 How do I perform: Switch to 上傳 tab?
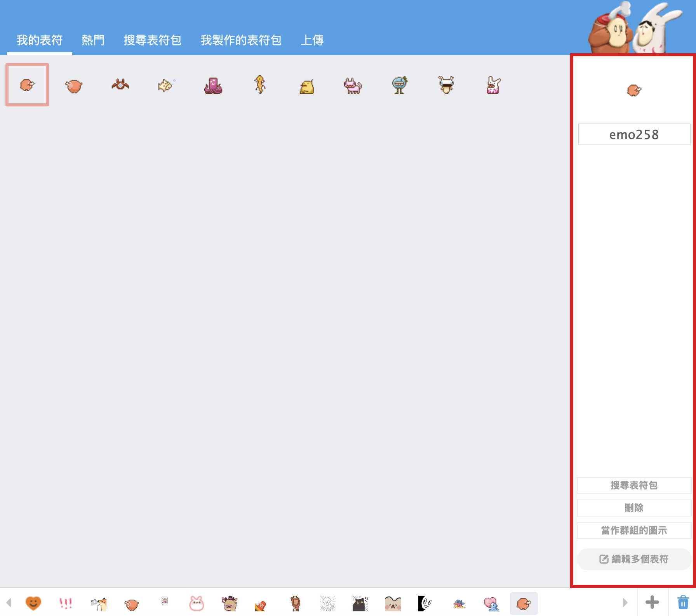click(x=312, y=40)
